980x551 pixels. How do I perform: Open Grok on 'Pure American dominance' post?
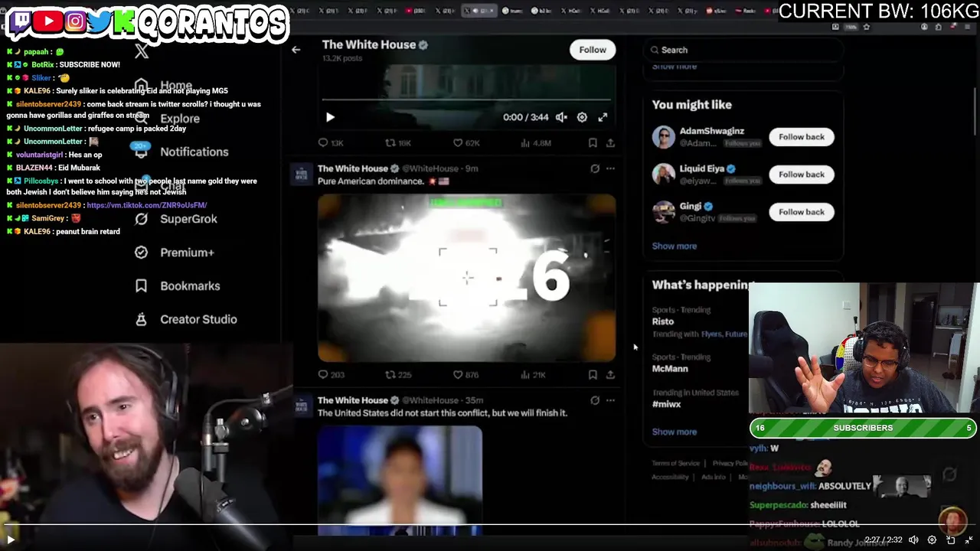point(595,168)
